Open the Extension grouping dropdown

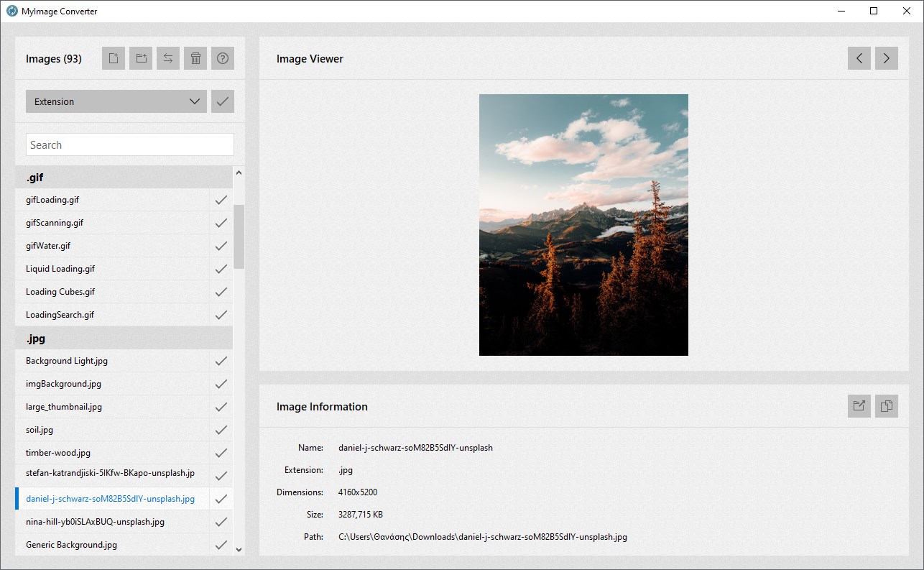pyautogui.click(x=116, y=101)
